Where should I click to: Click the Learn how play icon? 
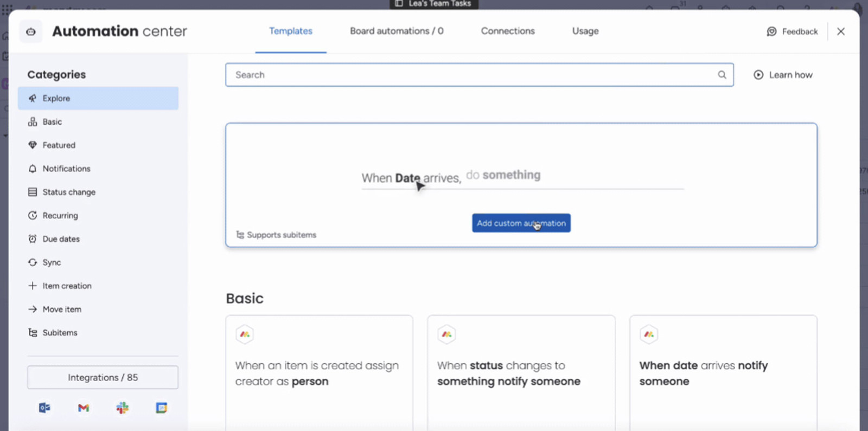[758, 75]
